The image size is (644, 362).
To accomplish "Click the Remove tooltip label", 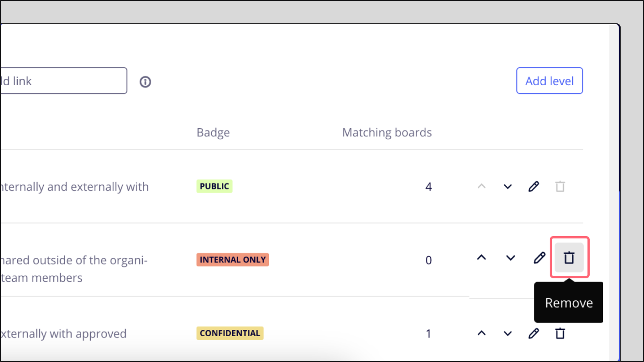I will pyautogui.click(x=569, y=302).
